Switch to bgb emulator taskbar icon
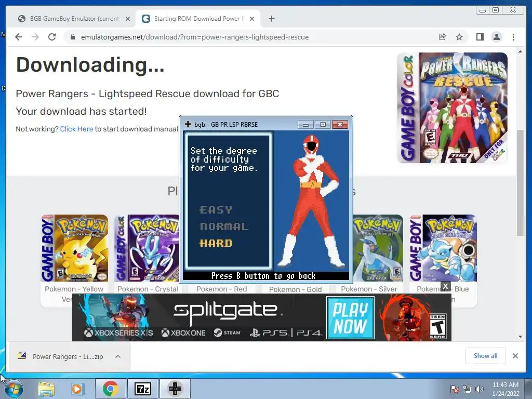Image resolution: width=532 pixels, height=399 pixels. tap(175, 389)
